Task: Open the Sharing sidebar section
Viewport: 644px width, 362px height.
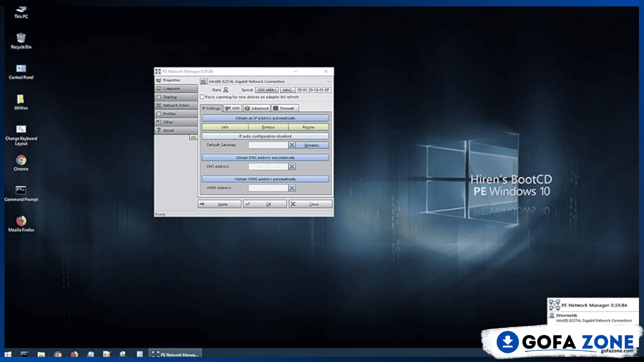Action: (176, 97)
